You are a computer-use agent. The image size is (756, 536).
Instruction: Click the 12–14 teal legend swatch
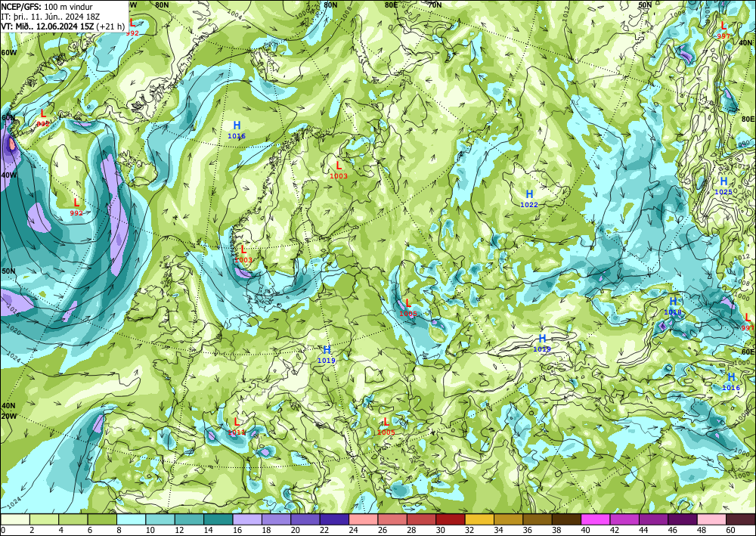190,519
